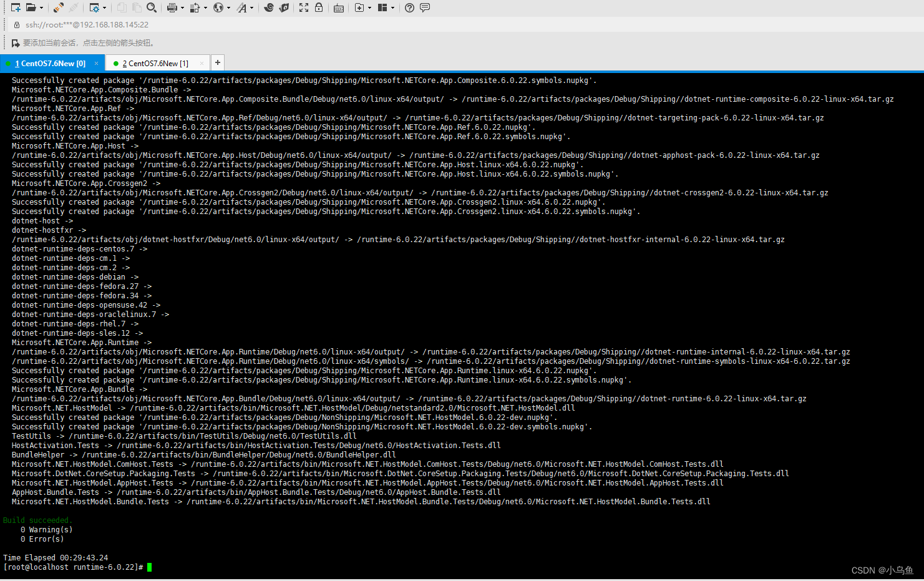This screenshot has width=924, height=581.
Task: Expand the layout arrangement dropdown arrow
Action: [x=392, y=8]
